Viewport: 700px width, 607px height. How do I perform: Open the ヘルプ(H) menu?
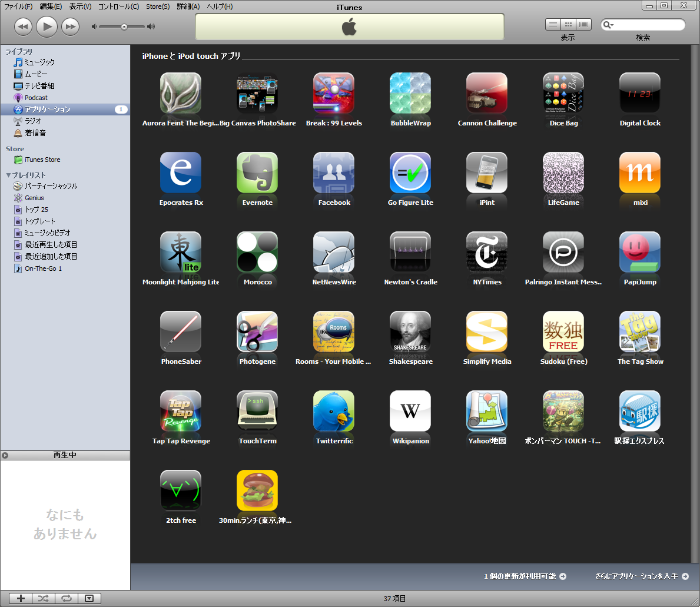220,6
